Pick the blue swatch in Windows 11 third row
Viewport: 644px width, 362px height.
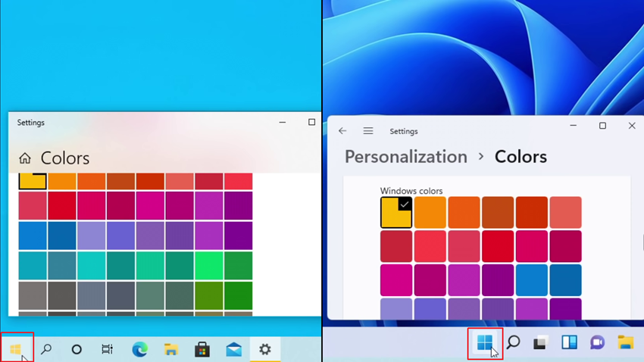tap(531, 280)
